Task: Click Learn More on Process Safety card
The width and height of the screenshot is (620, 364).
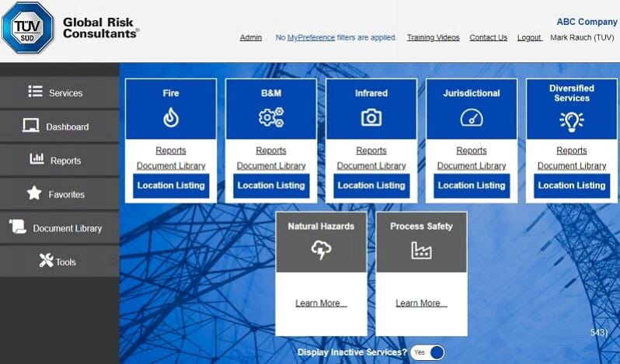Action: [422, 303]
